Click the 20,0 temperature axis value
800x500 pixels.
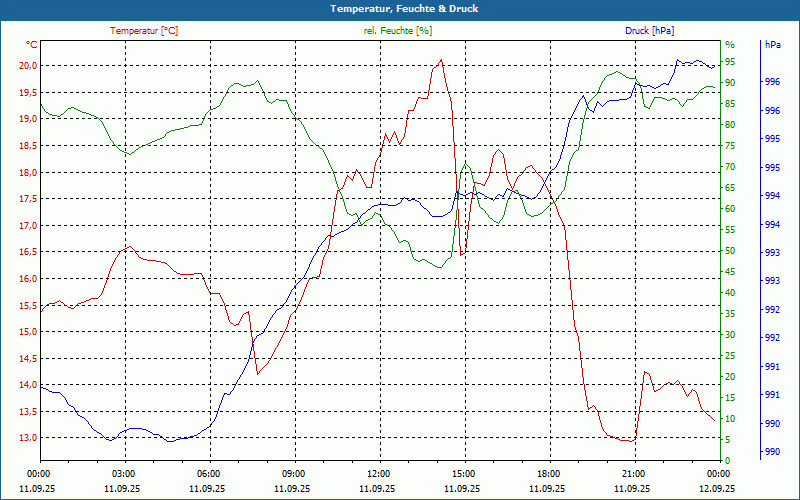coord(29,66)
